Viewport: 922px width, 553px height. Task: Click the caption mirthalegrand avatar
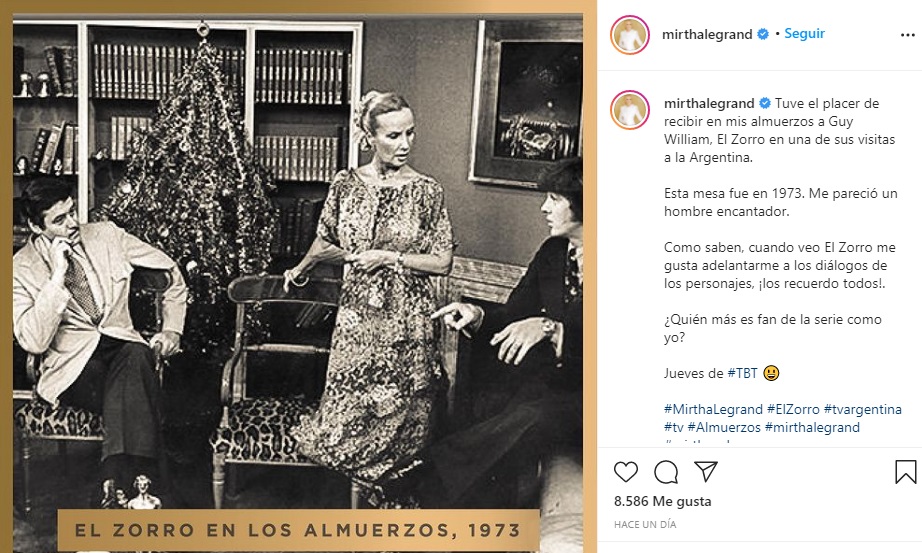point(630,110)
